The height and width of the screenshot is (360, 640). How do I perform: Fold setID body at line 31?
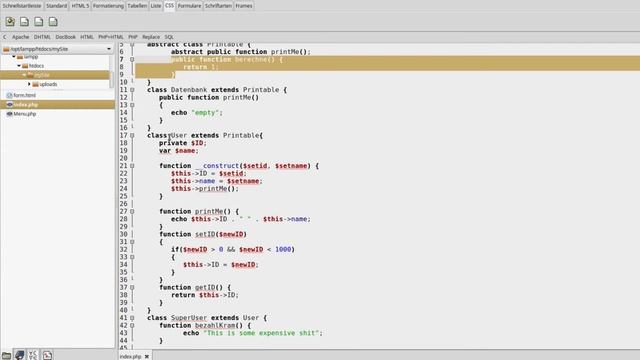pyautogui.click(x=132, y=242)
